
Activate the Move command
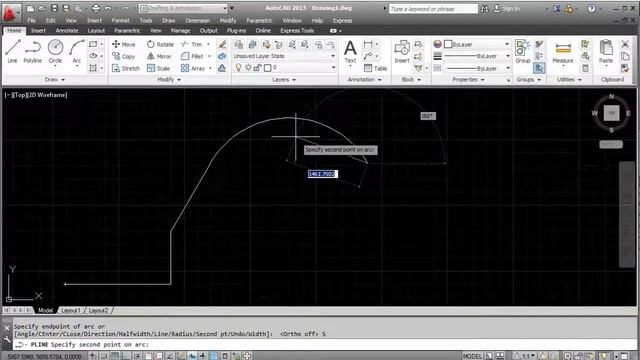pos(124,44)
